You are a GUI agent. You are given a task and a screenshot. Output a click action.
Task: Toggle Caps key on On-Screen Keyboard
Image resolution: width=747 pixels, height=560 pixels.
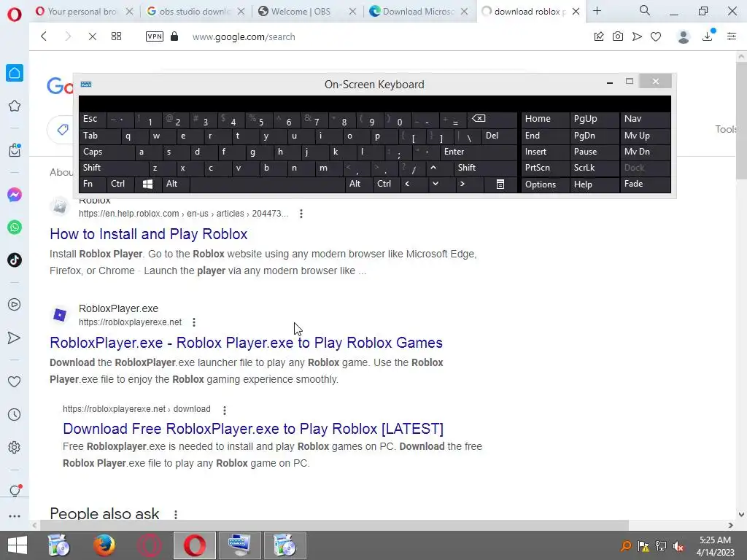[x=107, y=152]
